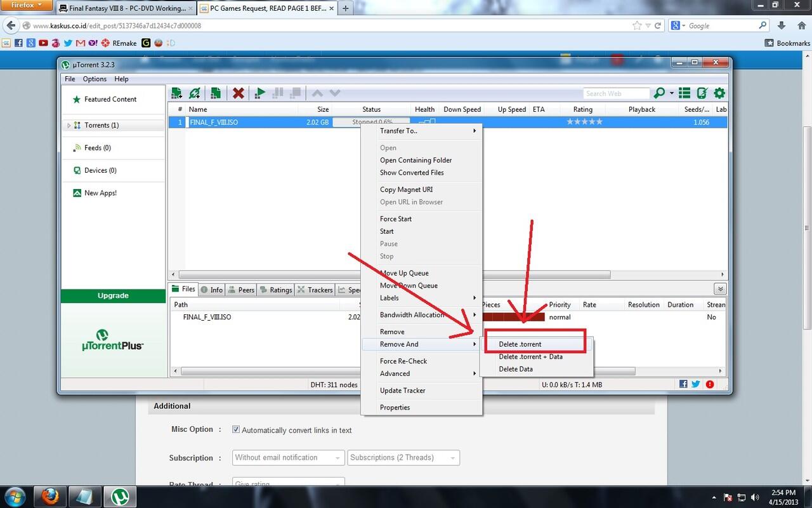This screenshot has width=812, height=508.
Task: Click the green Upgrade banner in sidebar
Action: [113, 295]
